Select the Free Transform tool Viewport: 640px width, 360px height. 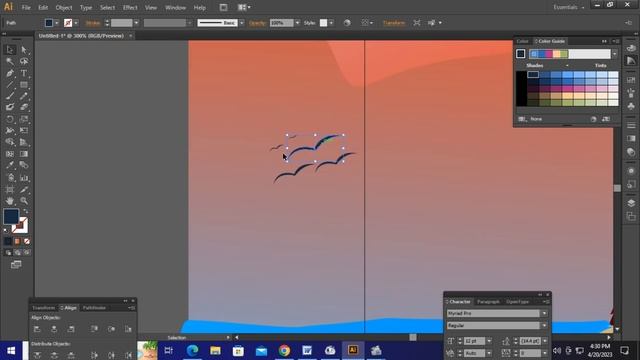[x=24, y=131]
